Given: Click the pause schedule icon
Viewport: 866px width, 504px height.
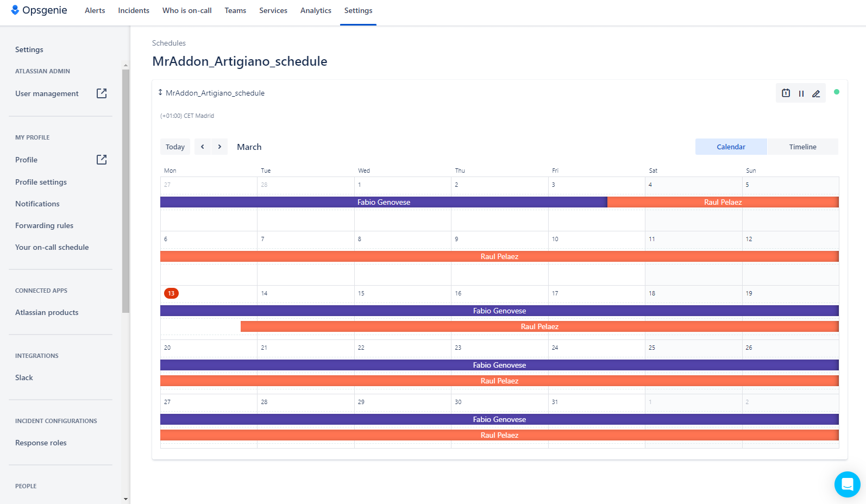Looking at the screenshot, I should point(801,93).
